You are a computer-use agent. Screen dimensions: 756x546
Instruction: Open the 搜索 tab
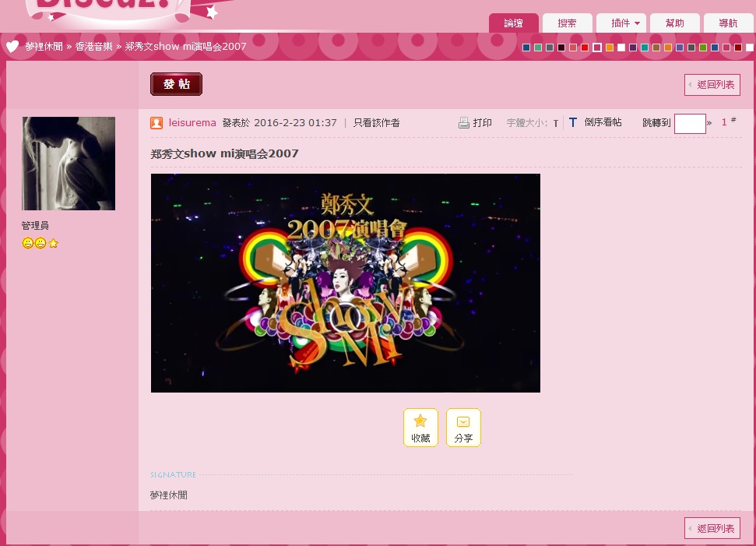567,23
